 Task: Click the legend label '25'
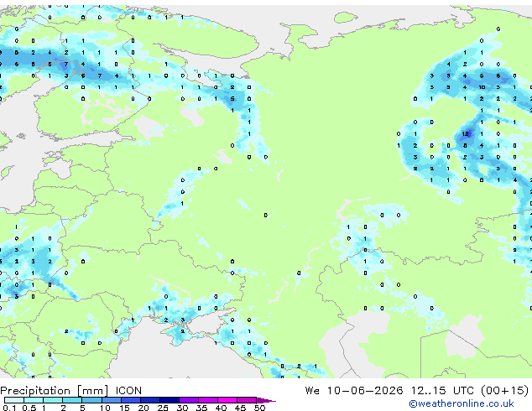[163, 408]
